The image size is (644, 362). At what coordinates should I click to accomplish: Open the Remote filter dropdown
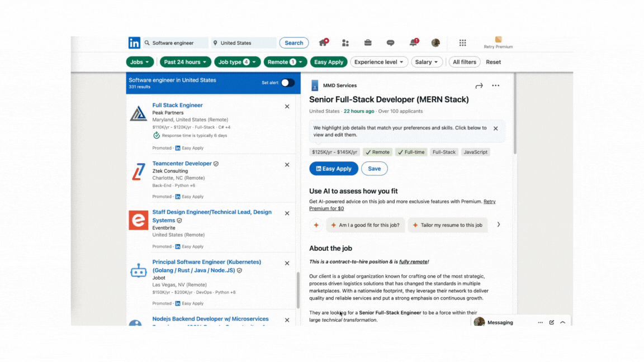286,62
